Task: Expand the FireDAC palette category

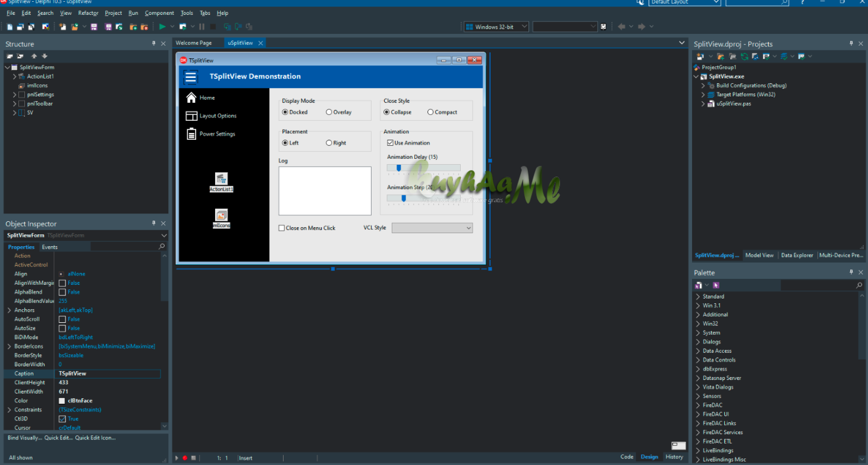Action: coord(698,405)
